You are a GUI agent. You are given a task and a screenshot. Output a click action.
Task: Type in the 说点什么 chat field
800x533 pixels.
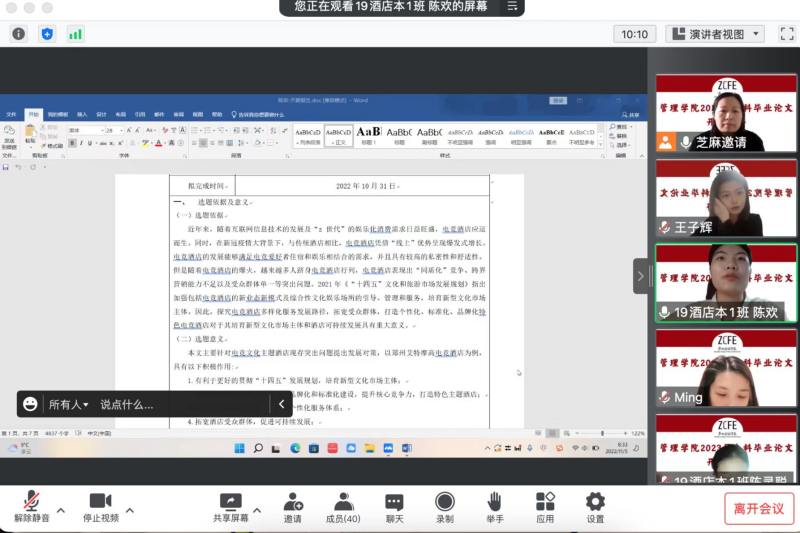[180, 404]
